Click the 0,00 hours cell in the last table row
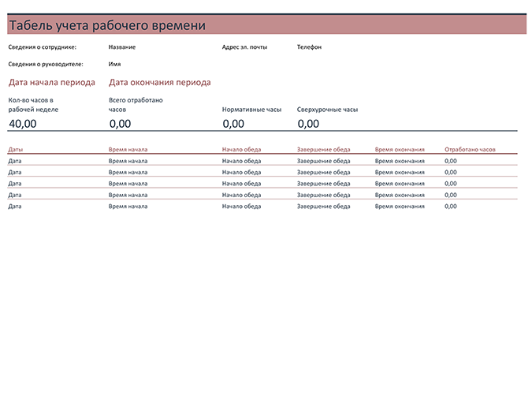 pos(451,207)
